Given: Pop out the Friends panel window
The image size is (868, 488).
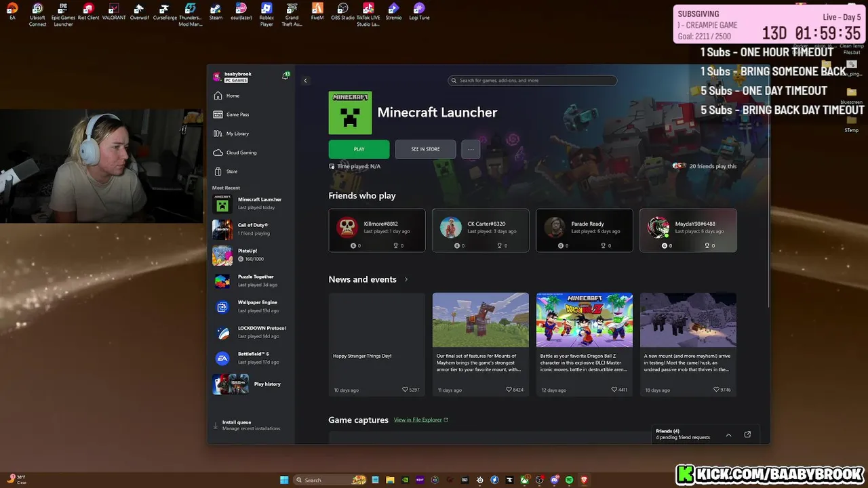Looking at the screenshot, I should (x=747, y=434).
